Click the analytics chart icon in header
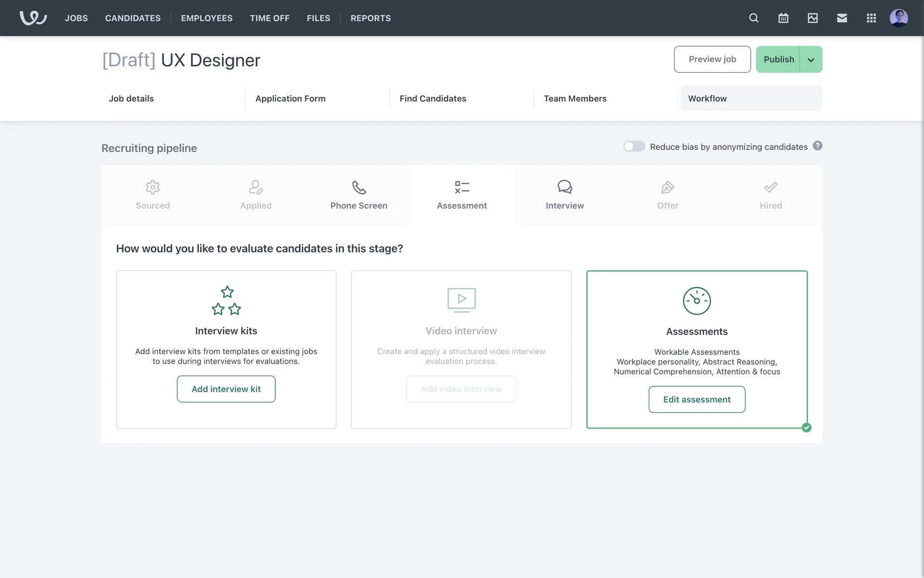The width and height of the screenshot is (924, 578). tap(812, 18)
